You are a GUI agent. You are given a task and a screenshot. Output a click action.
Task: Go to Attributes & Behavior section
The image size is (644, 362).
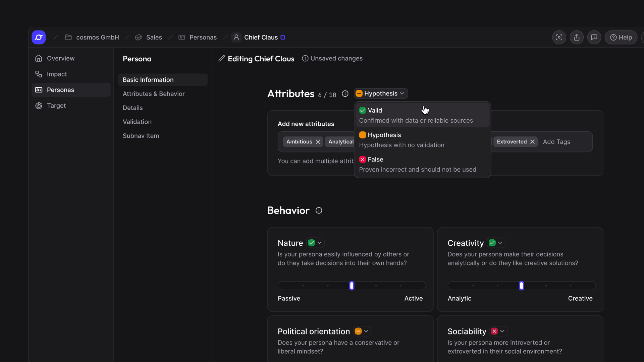coord(163,94)
